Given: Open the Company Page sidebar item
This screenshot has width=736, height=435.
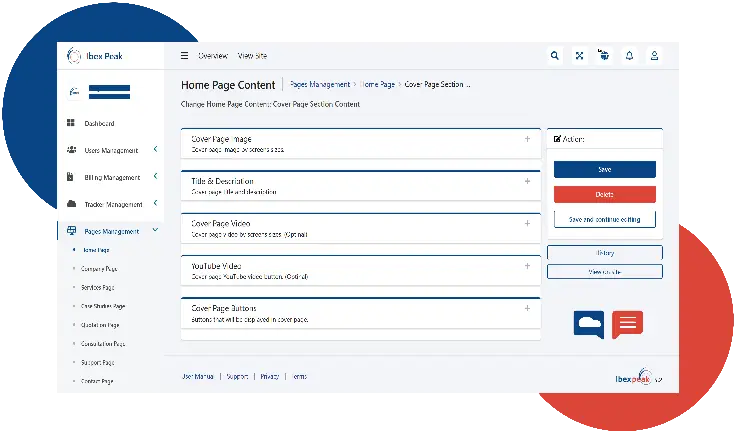Looking at the screenshot, I should pyautogui.click(x=99, y=269).
